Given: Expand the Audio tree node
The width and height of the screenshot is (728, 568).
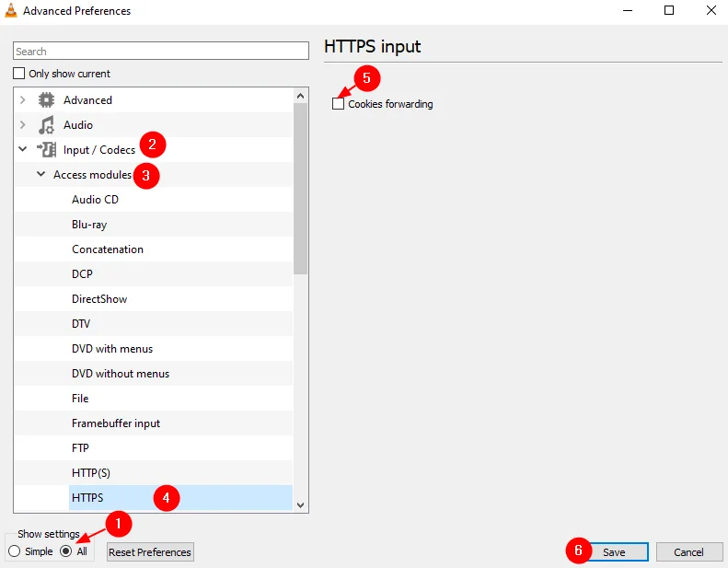Looking at the screenshot, I should pos(22,125).
